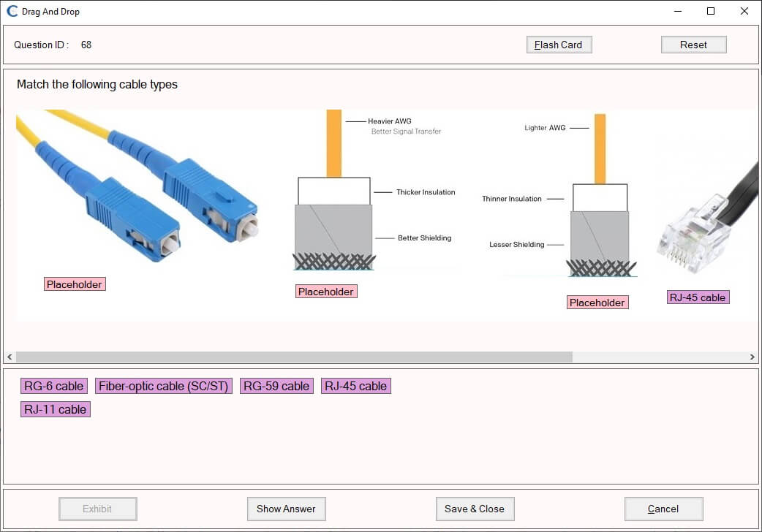This screenshot has height=532, width=762.
Task: Click placeholder under lighter AWG diagram
Action: pos(597,303)
